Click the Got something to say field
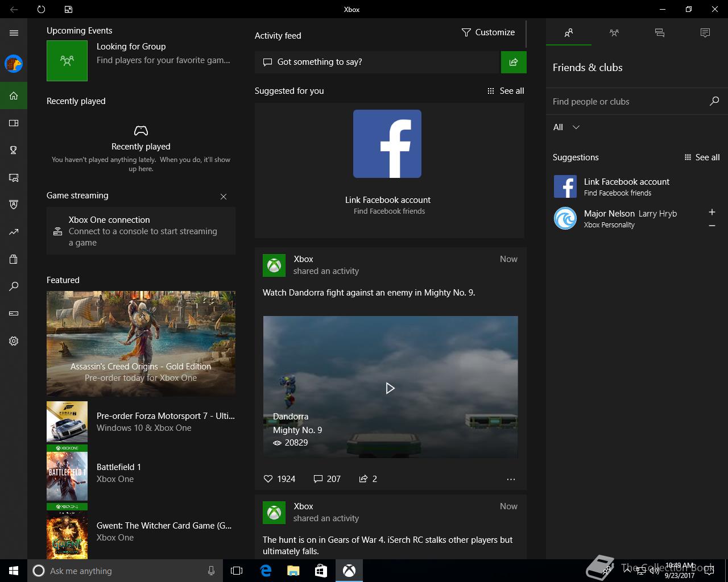Screen dimensions: 728x582 (x=377, y=62)
